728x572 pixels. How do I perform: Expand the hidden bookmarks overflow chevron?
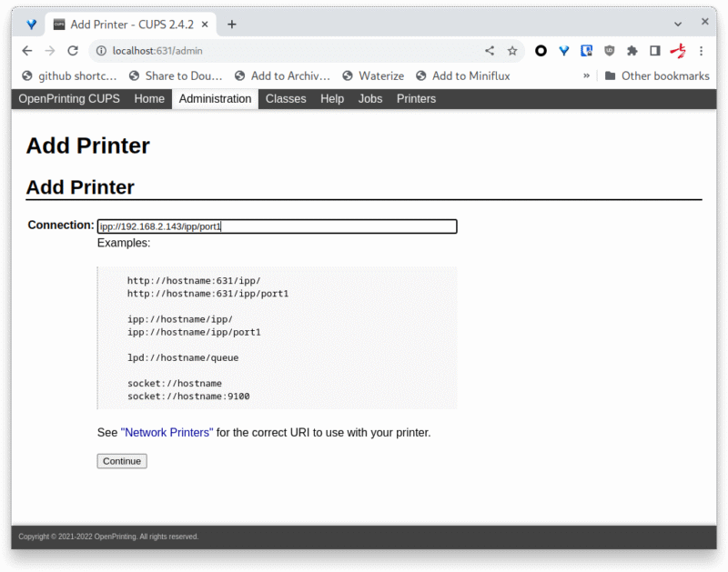click(587, 76)
